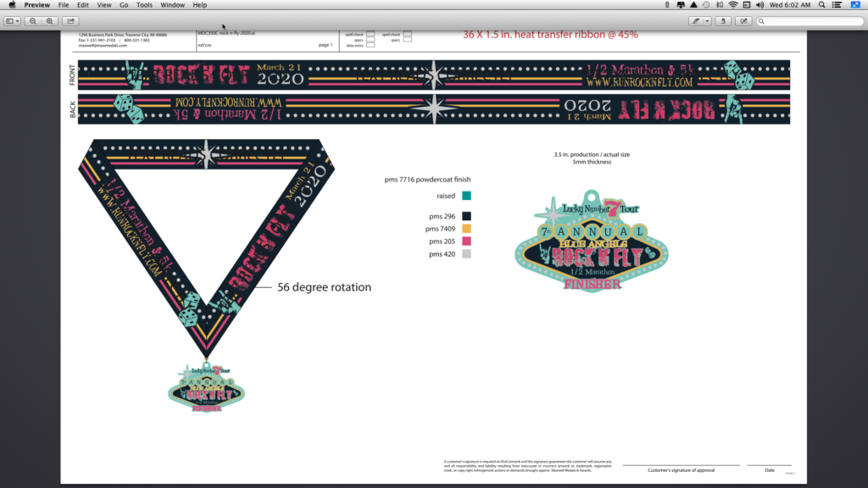Image resolution: width=868 pixels, height=488 pixels.
Task: Click the first status icon in menu bar
Action: (667, 5)
